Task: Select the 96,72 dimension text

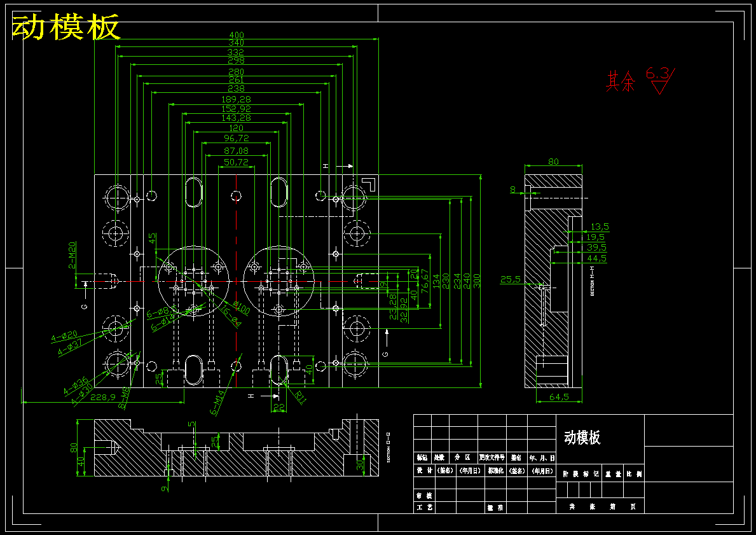Action: click(x=237, y=139)
